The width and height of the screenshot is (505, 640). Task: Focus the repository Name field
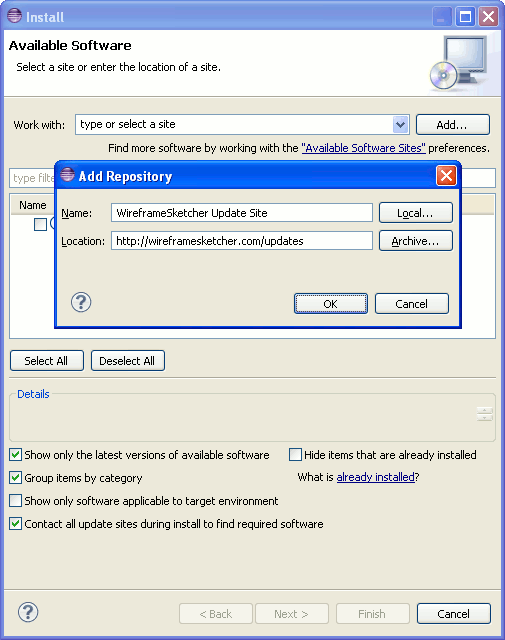click(x=242, y=213)
